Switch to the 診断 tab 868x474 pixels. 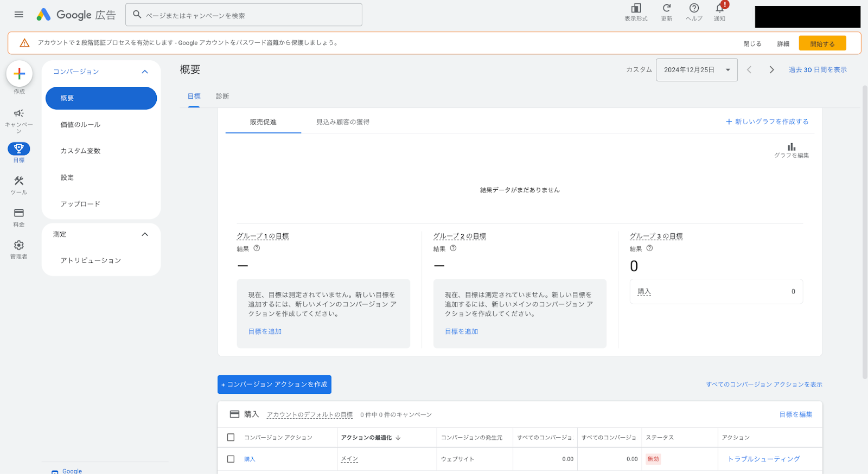click(x=222, y=97)
